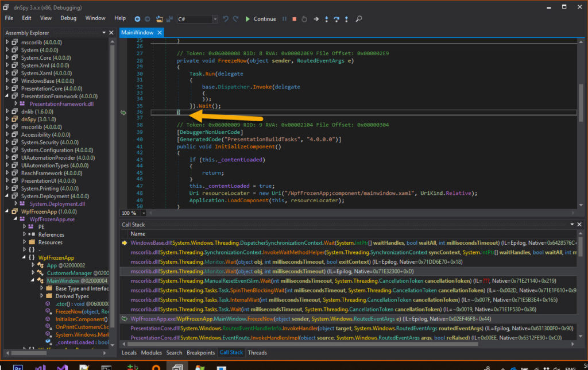The width and height of the screenshot is (588, 370).
Task: Click the Navigate Backward toolbar icon
Action: point(137,19)
